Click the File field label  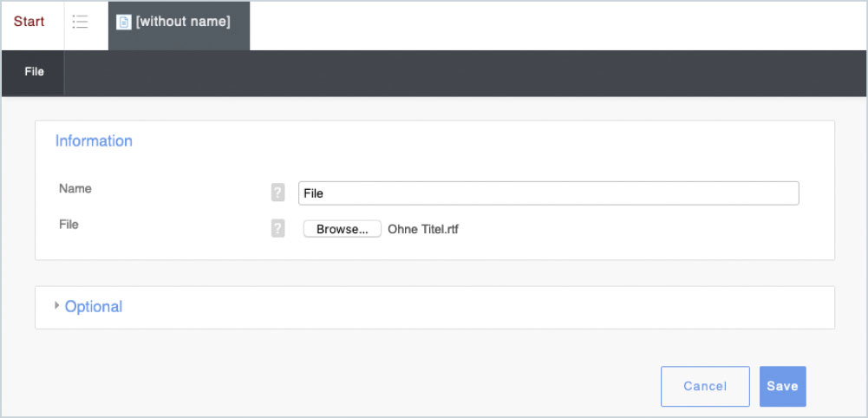coord(69,225)
